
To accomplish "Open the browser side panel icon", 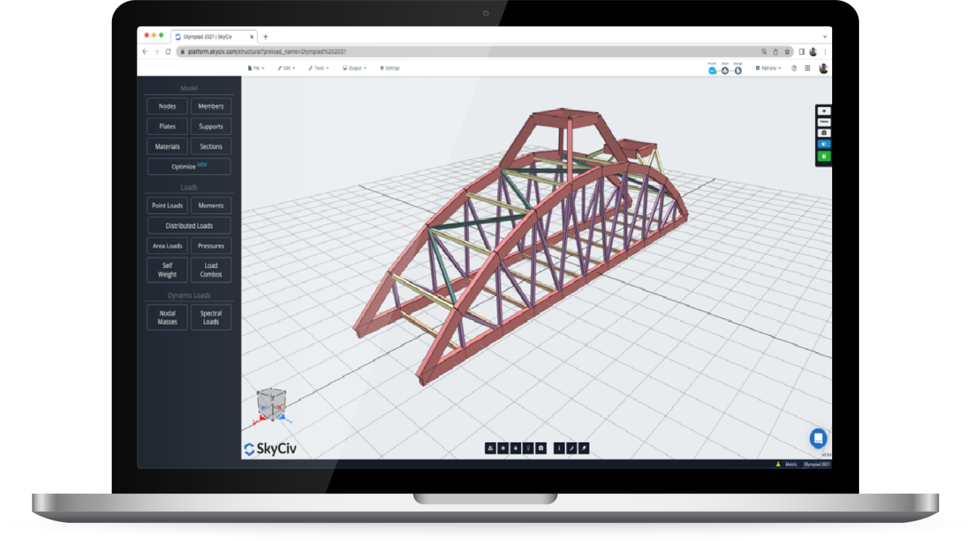I will pyautogui.click(x=802, y=51).
